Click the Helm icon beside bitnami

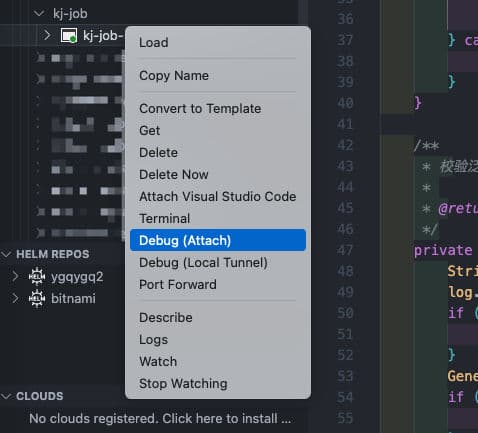[x=37, y=298]
